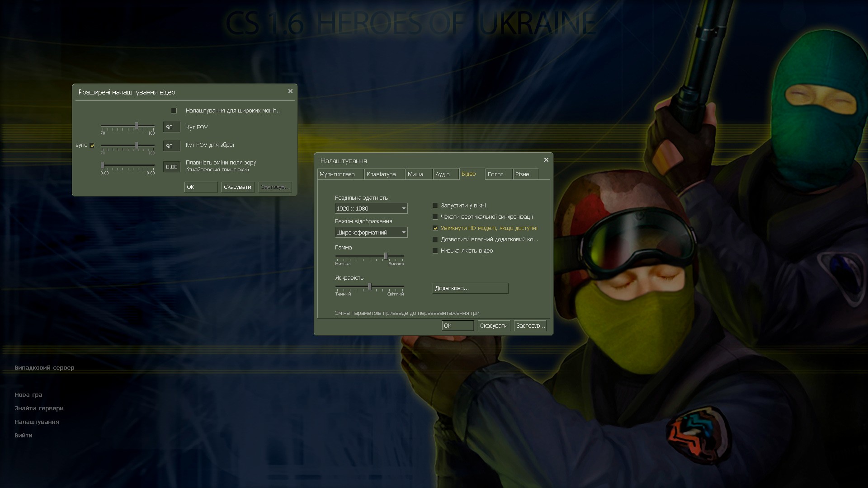Close the Налаштування settings dialog
The width and height of the screenshot is (868, 488).
click(546, 160)
